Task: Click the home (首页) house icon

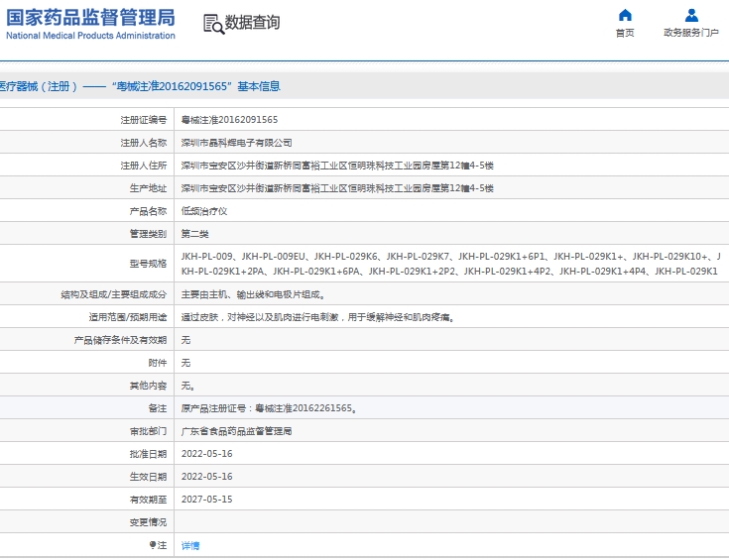Action: [x=625, y=15]
